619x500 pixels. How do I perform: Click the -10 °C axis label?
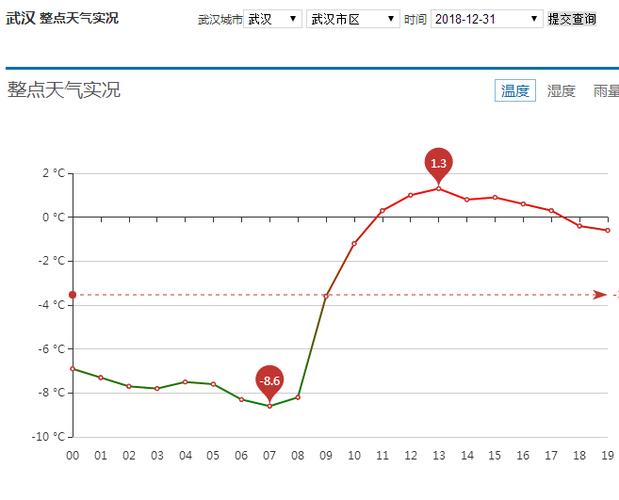48,437
